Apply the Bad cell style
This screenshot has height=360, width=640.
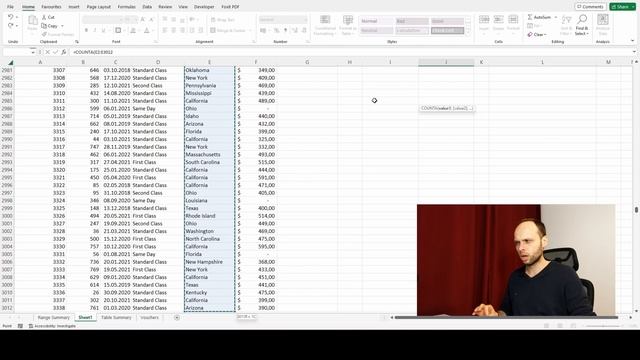[412, 21]
